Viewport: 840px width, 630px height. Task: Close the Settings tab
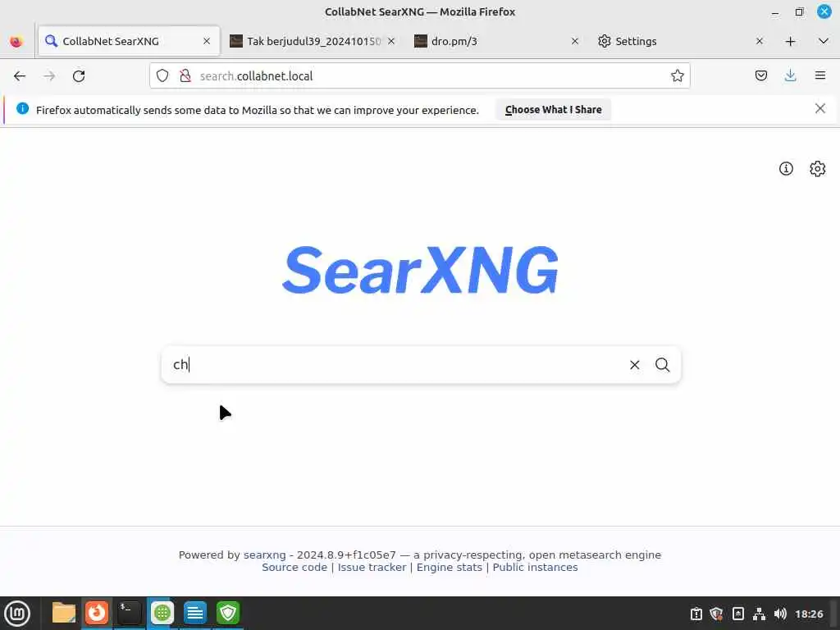point(759,41)
